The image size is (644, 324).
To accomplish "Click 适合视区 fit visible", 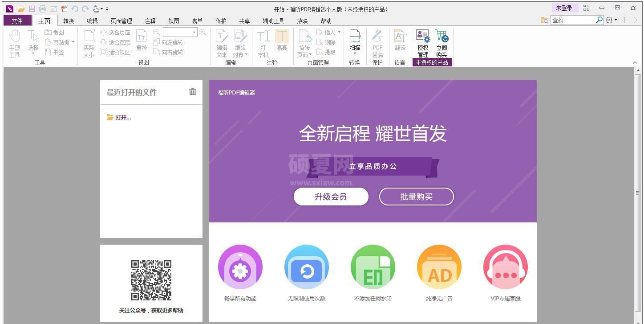I will (x=115, y=52).
